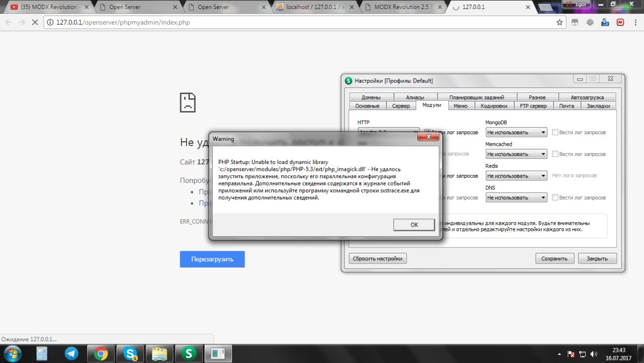The image size is (644, 363).
Task: Click the last taskbar window icon
Action: coord(218,353)
